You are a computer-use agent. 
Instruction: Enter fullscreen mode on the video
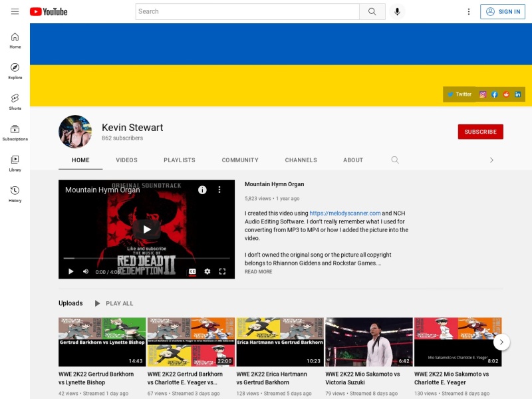[x=222, y=271]
